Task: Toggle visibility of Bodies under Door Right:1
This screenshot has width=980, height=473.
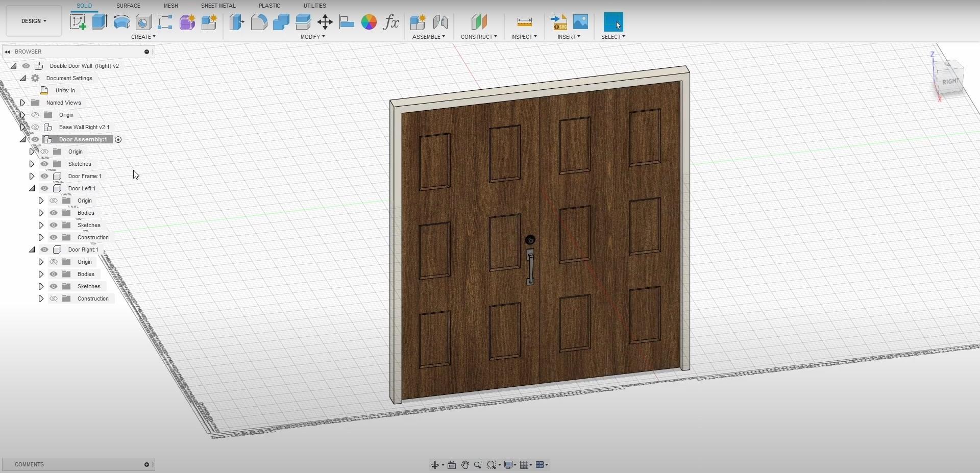Action: point(54,274)
